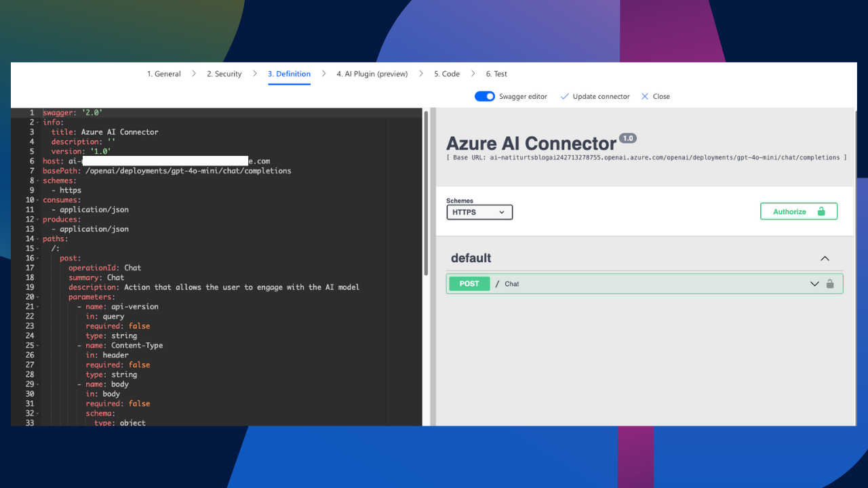Click the basePath line in the editor
868x488 pixels.
click(167, 171)
